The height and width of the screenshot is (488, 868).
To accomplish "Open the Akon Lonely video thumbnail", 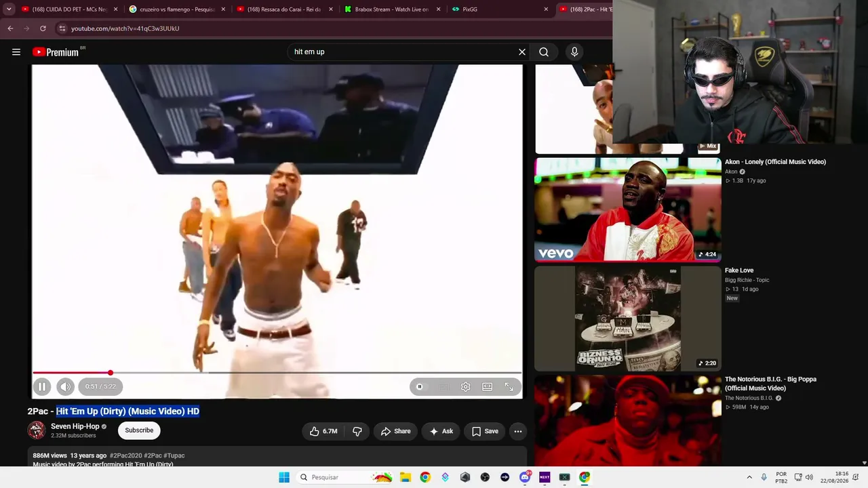I will [x=628, y=209].
